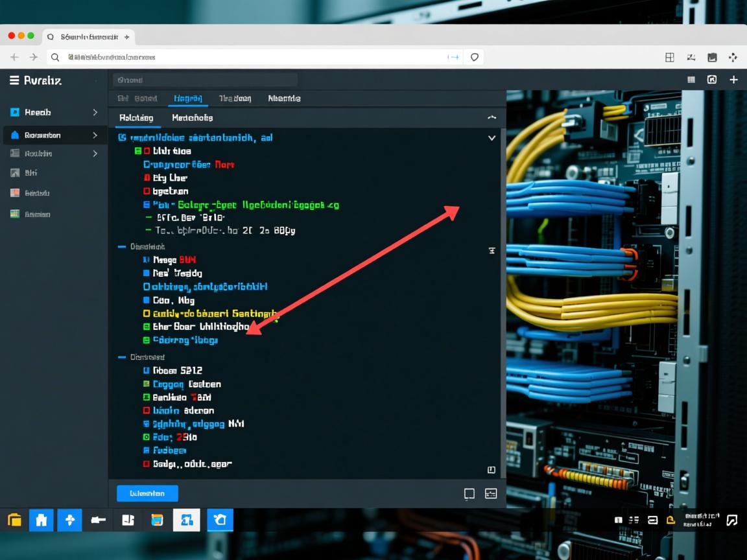Open the yellow folder icon in the taskbar
The width and height of the screenshot is (747, 560).
(14, 520)
